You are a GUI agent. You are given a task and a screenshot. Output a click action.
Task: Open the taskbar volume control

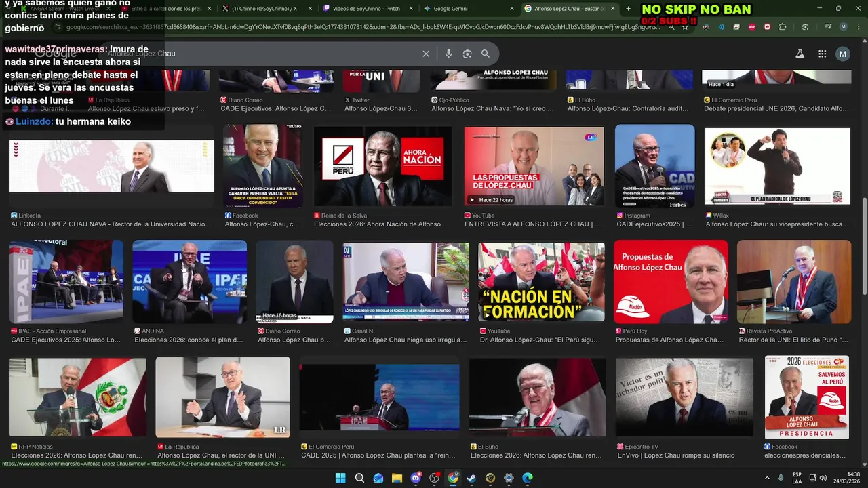click(823, 478)
